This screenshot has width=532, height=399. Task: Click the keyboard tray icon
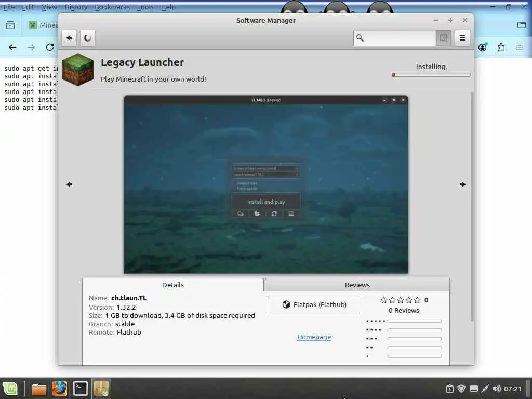pyautogui.click(x=474, y=389)
